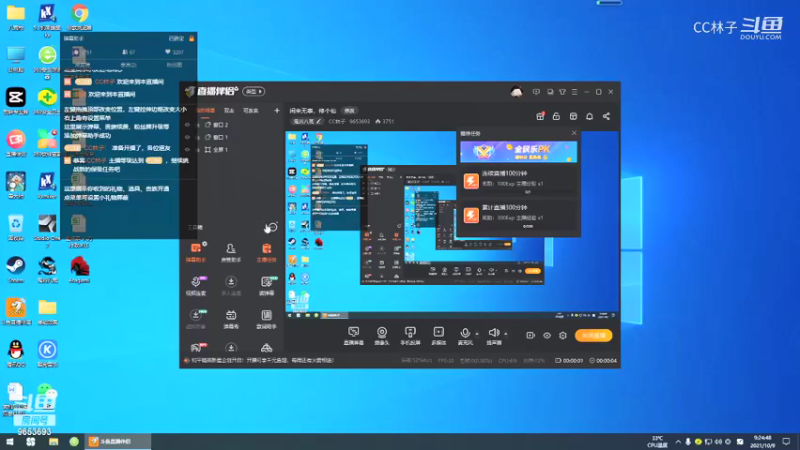
Task: Open File Explorer from taskbar
Action: tap(53, 441)
